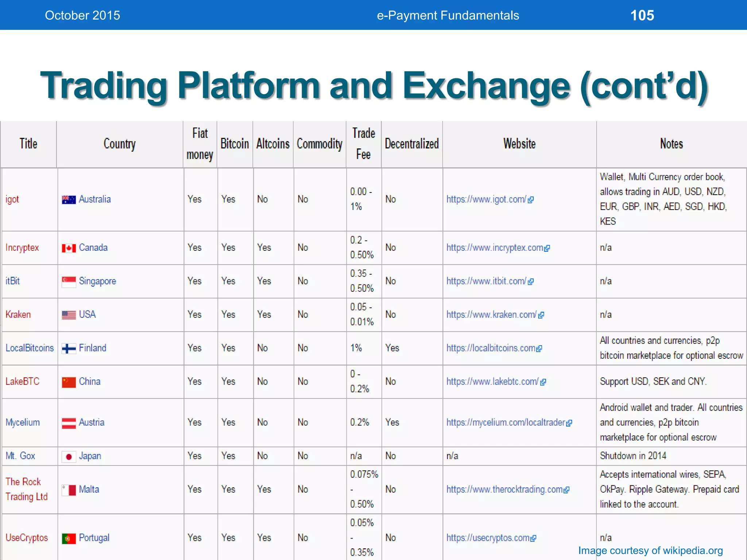Select the Commodity column header

(x=320, y=144)
